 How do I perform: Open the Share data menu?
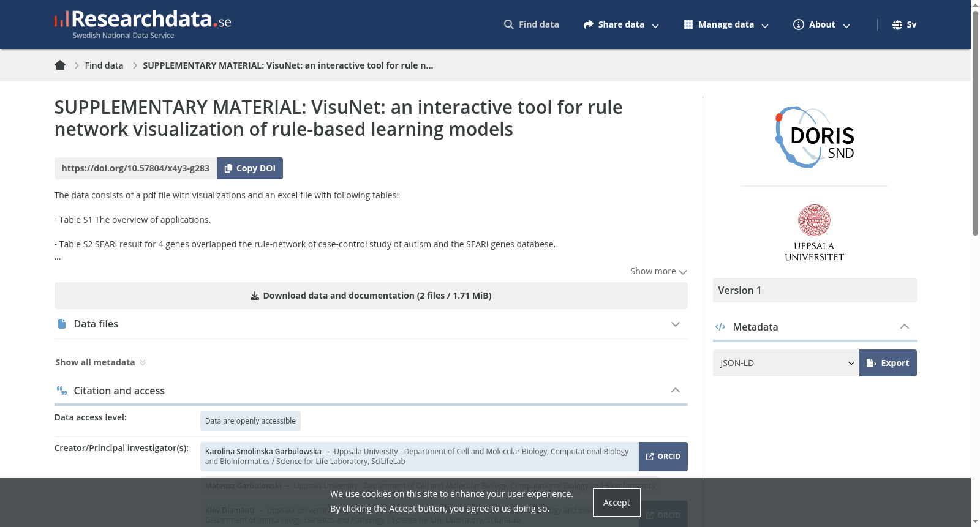pyautogui.click(x=621, y=24)
